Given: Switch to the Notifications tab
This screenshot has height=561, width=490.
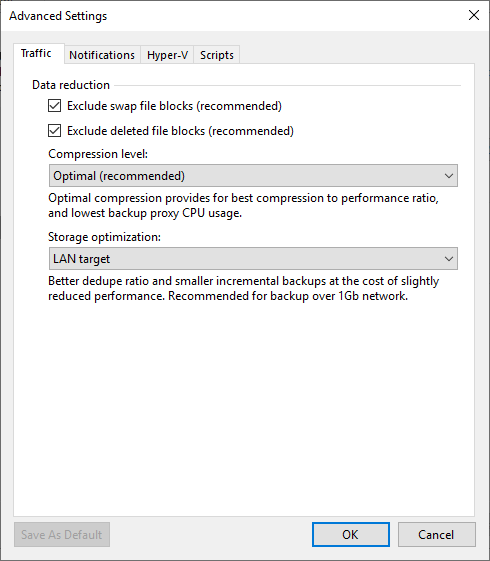Looking at the screenshot, I should click(102, 55).
